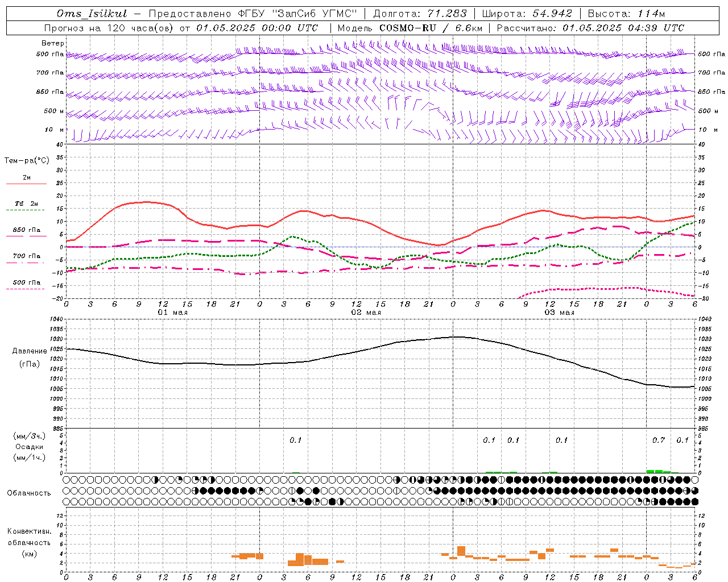
Task: Click the 03 мая date label
Action: click(560, 313)
